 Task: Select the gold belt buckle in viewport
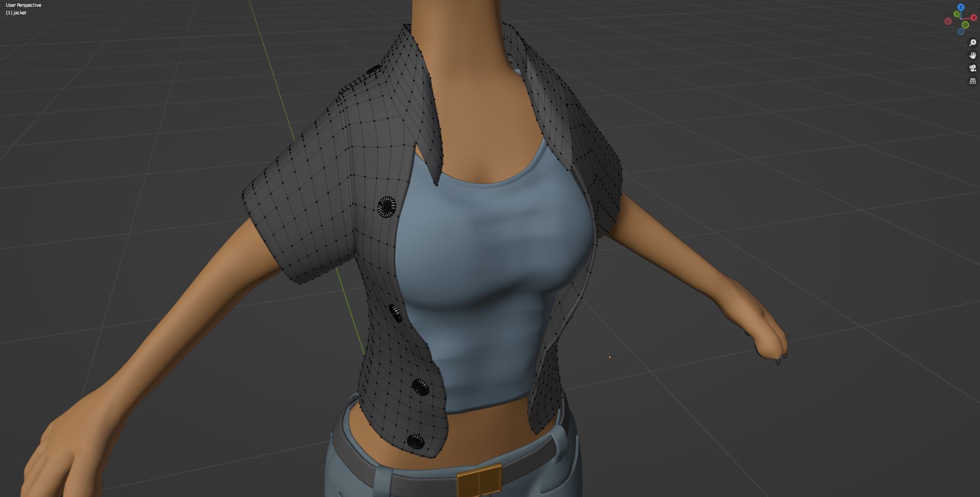pyautogui.click(x=479, y=480)
